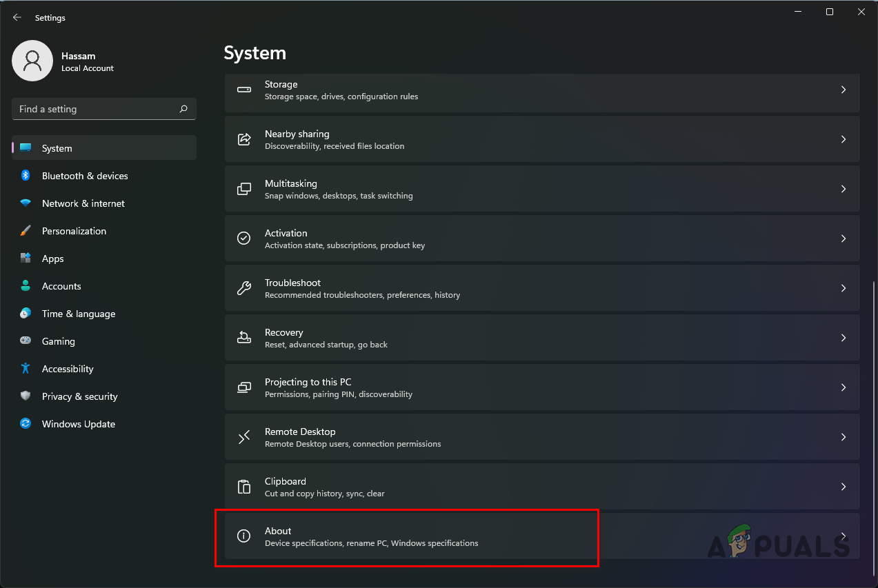Viewport: 878px width, 588px height.
Task: Click the search magnifier in Find a setting
Action: pos(183,109)
